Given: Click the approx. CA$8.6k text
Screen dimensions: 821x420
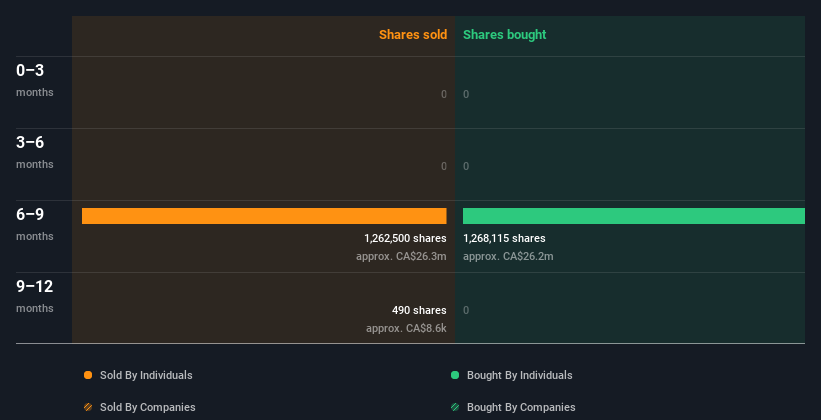Looking at the screenshot, I should pos(406,329).
